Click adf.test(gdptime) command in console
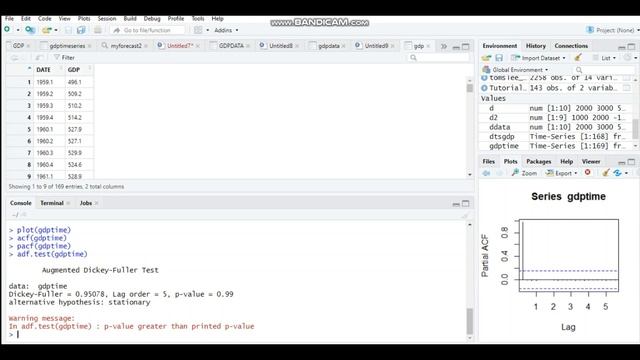This screenshot has width=640, height=360. coord(52,254)
